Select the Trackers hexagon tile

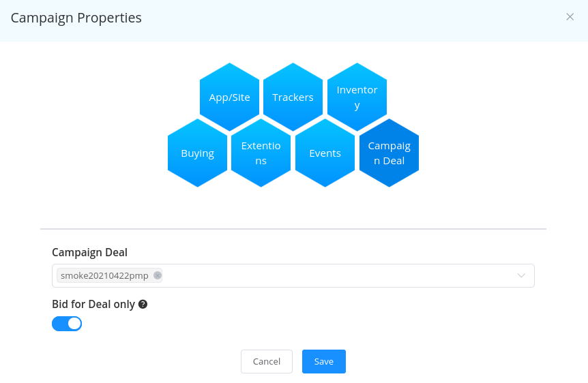[x=293, y=97]
